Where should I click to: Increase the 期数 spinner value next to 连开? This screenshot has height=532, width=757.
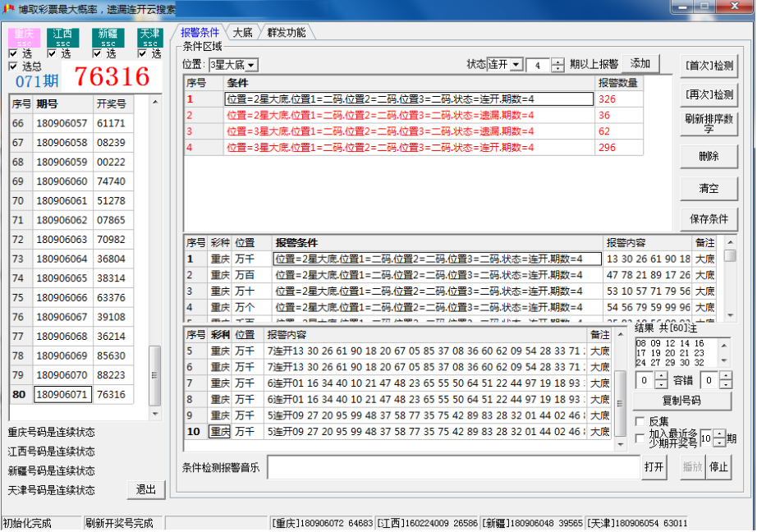coord(557,62)
